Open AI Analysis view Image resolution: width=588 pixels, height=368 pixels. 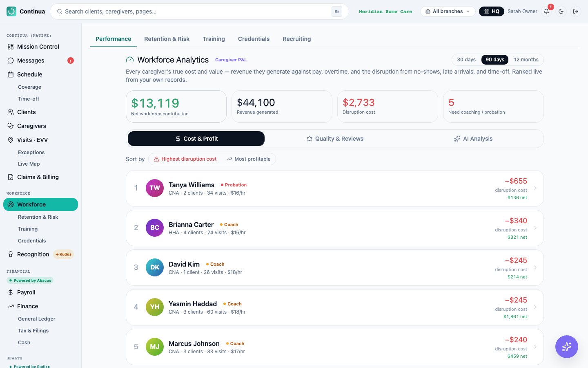(x=473, y=139)
